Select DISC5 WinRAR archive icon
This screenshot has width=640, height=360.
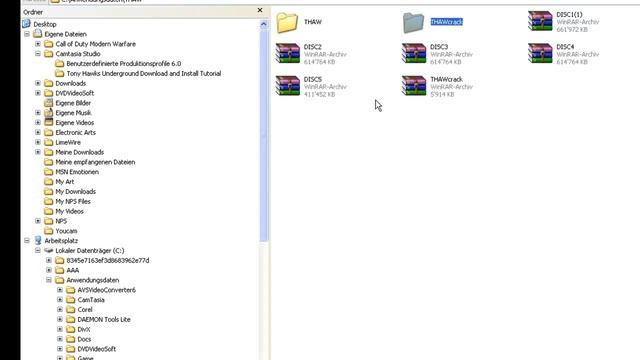(287, 86)
